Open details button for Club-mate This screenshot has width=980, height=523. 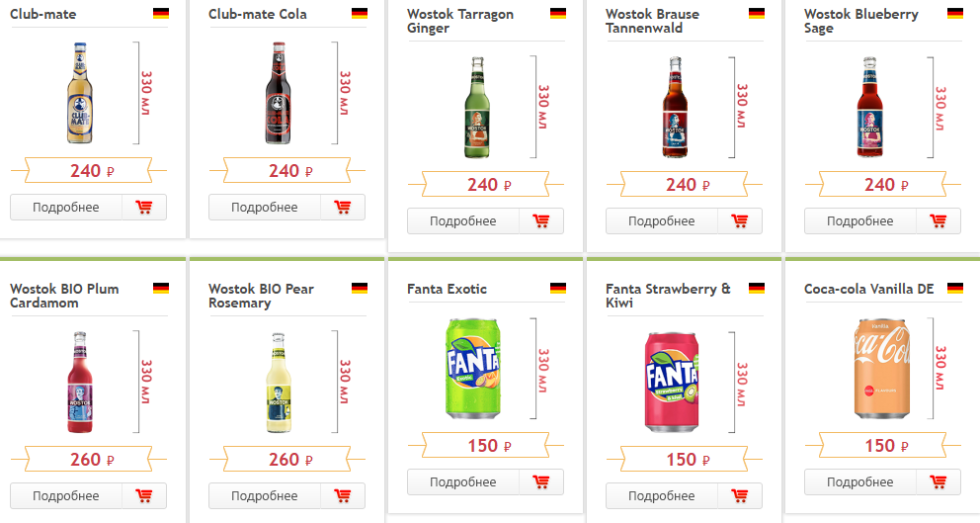[66, 208]
